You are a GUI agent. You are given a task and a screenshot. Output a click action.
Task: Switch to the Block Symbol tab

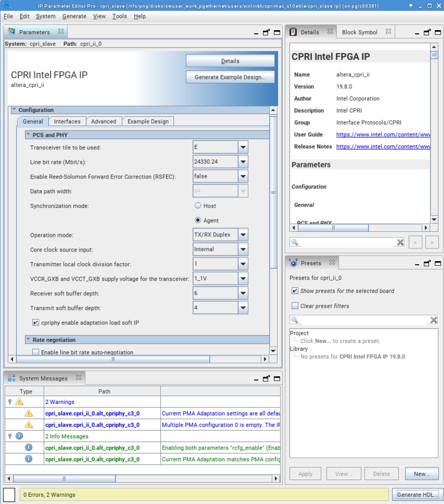point(359,32)
